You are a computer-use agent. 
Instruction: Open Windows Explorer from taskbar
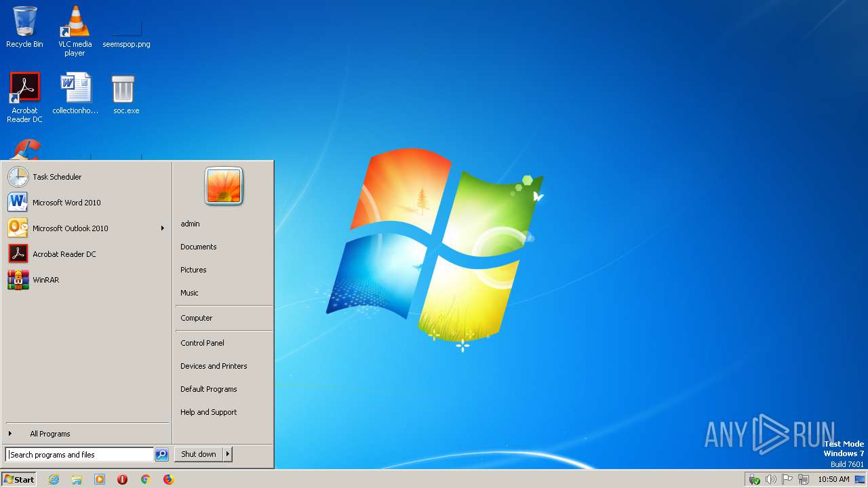click(x=77, y=479)
